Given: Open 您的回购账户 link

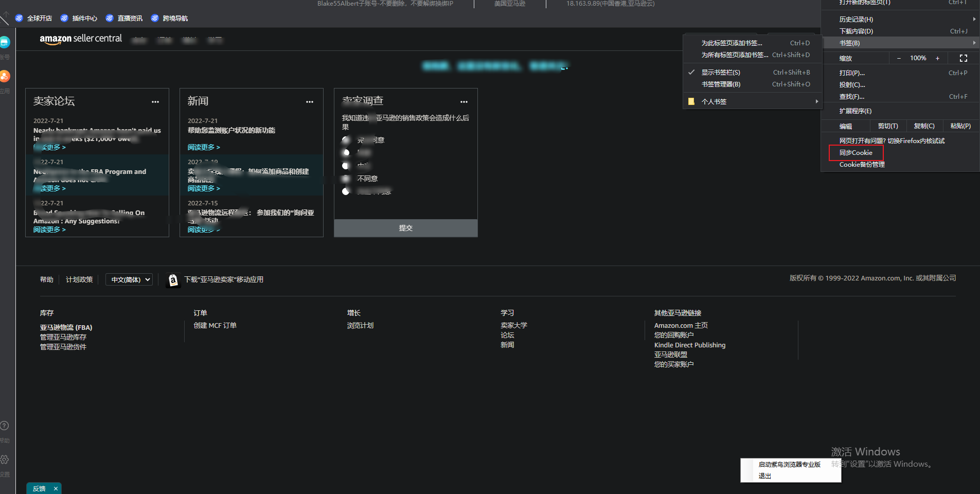Looking at the screenshot, I should coord(674,335).
